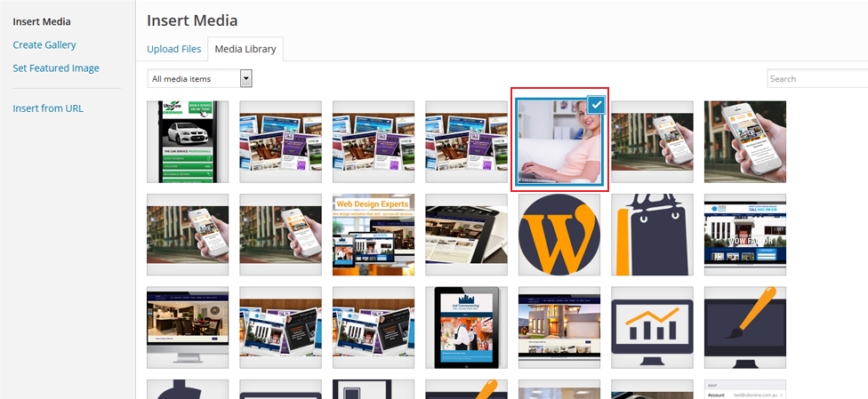This screenshot has height=399, width=868.
Task: Select the upright tablet website mockup thumbnail
Action: coord(466,327)
